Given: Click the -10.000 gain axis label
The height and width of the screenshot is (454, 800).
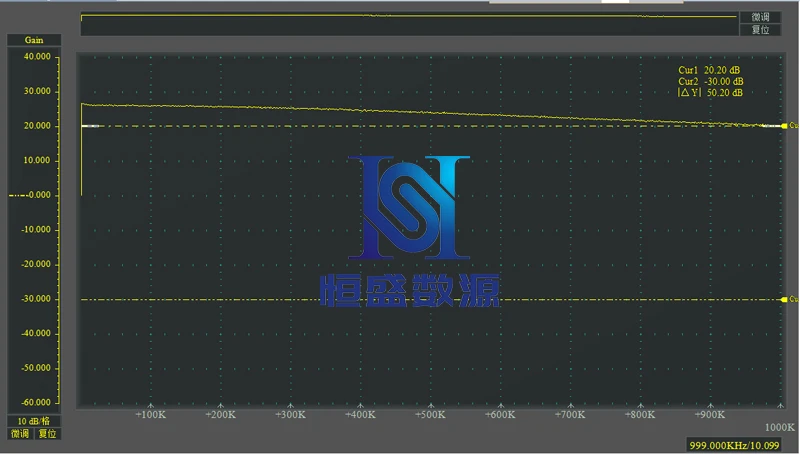Looking at the screenshot, I should [x=36, y=230].
